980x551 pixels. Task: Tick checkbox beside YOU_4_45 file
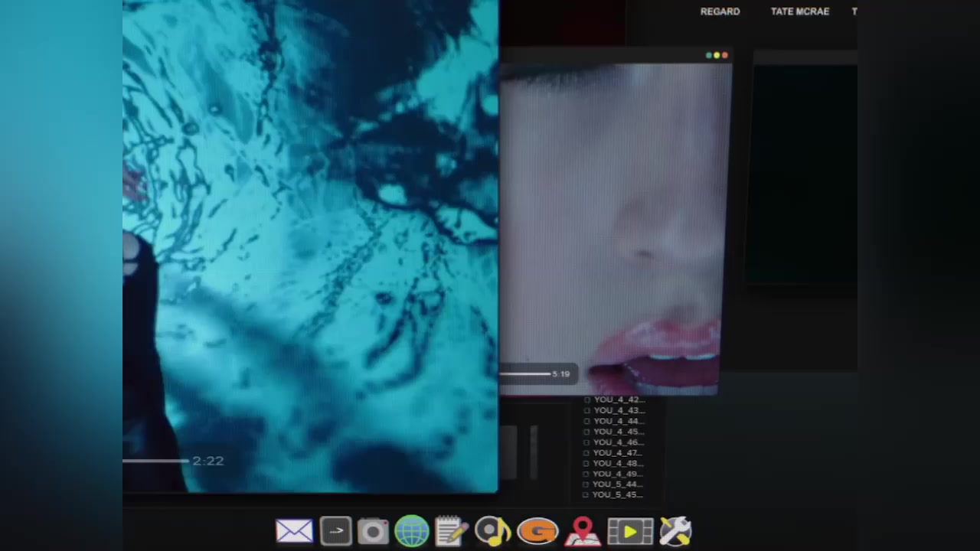pyautogui.click(x=587, y=432)
